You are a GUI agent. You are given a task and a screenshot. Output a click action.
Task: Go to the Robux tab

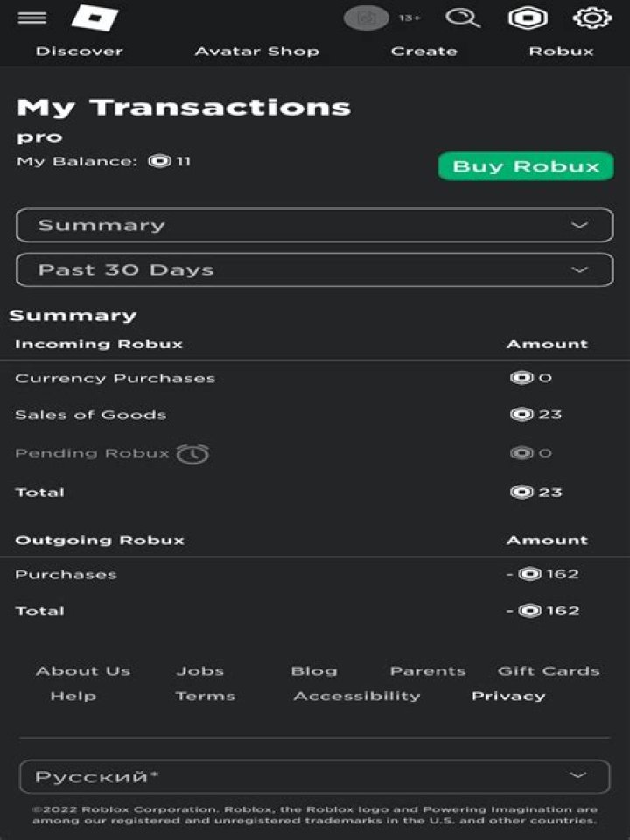561,51
